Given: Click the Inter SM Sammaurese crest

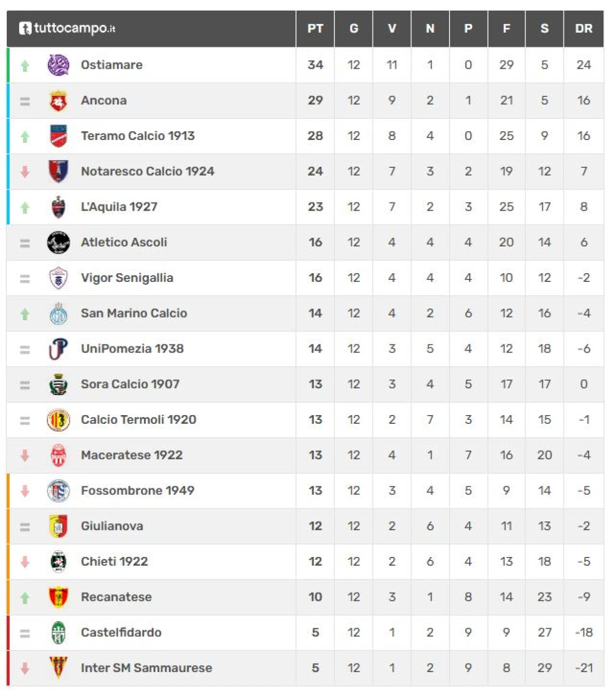Looking at the screenshot, I should point(58,668).
